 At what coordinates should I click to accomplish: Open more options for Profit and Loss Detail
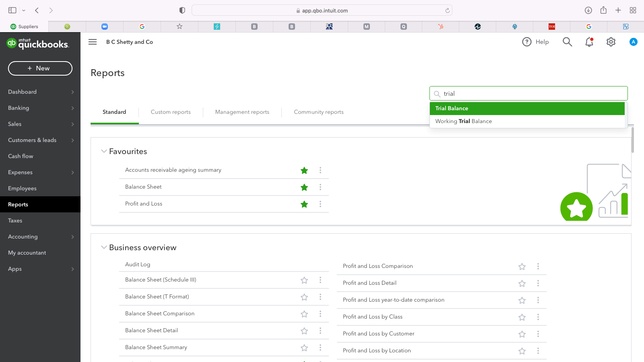538,283
